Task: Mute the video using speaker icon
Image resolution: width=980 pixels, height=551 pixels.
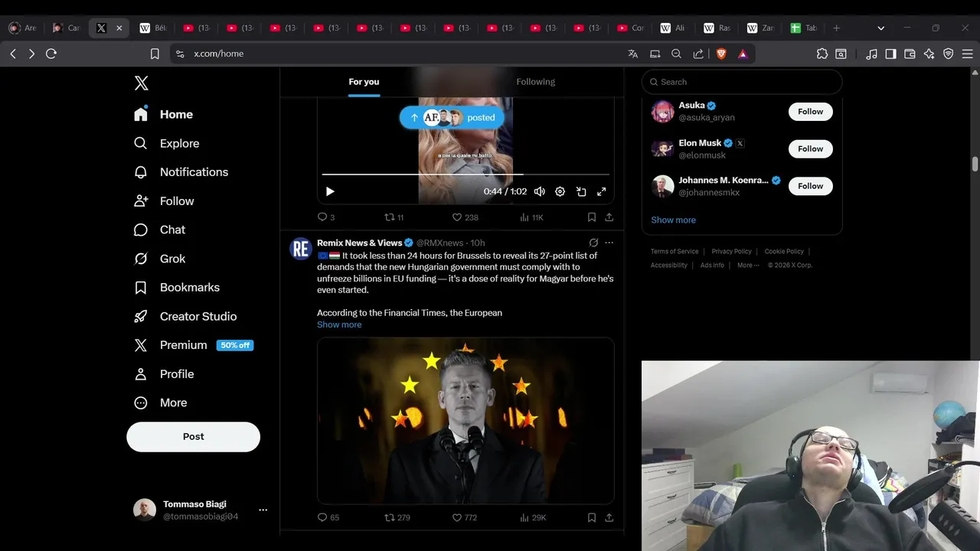Action: click(x=540, y=191)
